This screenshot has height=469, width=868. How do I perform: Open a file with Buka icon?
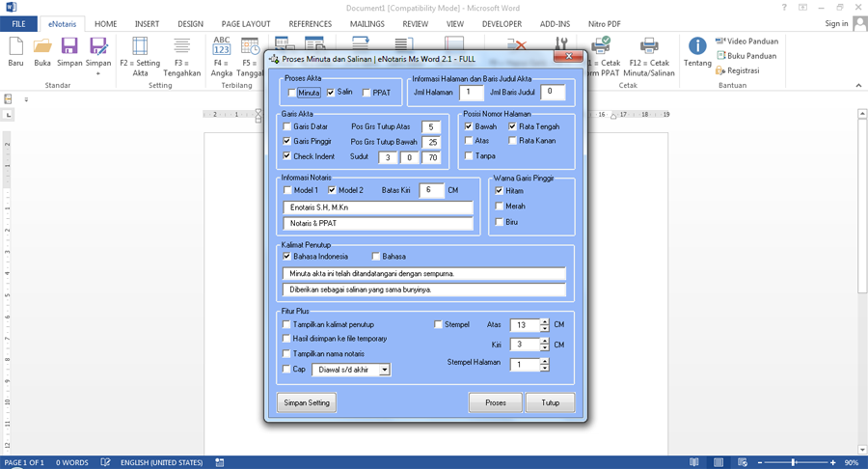coord(42,46)
